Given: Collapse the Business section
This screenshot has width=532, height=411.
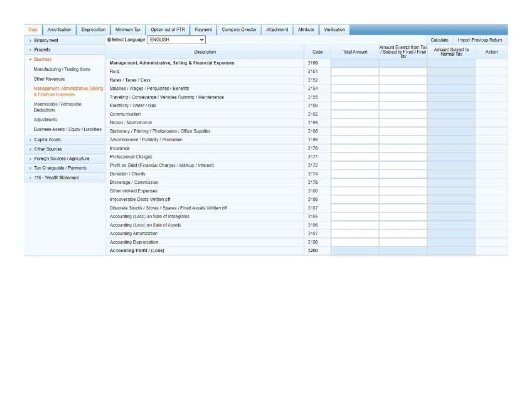Looking at the screenshot, I should 43,59.
